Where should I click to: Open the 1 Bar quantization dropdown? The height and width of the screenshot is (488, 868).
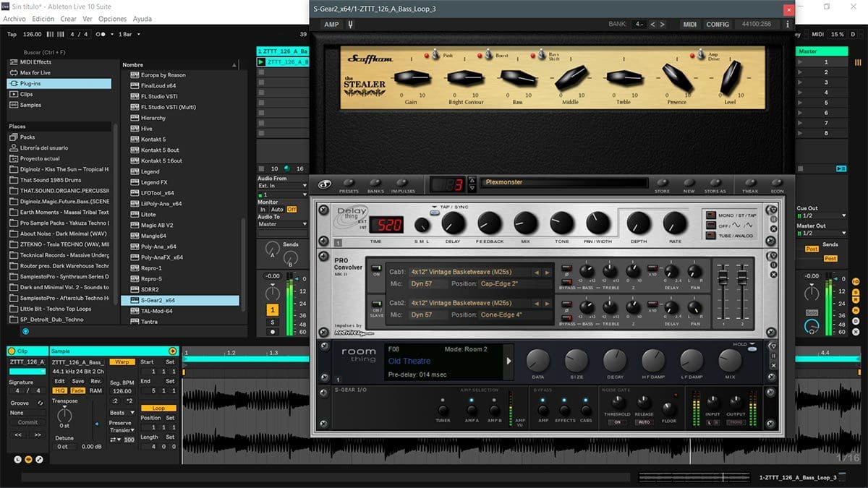[x=131, y=34]
